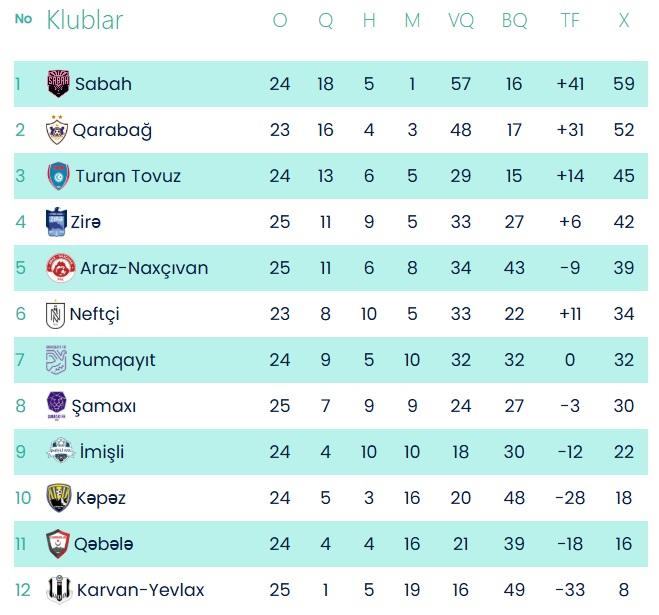Click the Klublar column header
The height and width of the screenshot is (615, 659).
pyautogui.click(x=85, y=20)
